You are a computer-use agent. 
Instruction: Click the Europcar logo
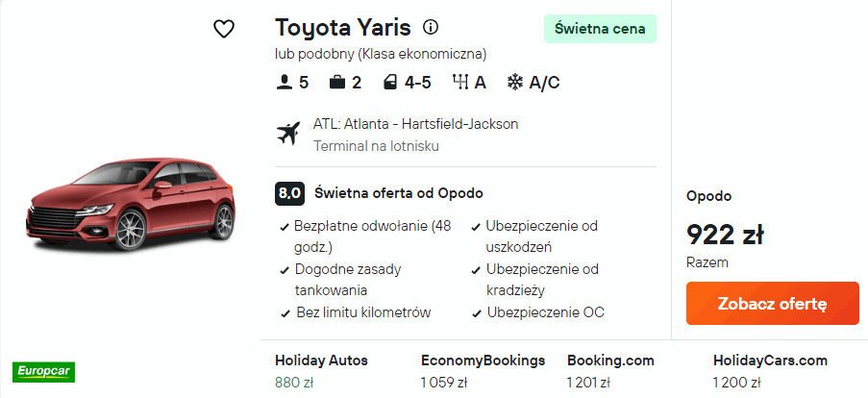click(43, 370)
